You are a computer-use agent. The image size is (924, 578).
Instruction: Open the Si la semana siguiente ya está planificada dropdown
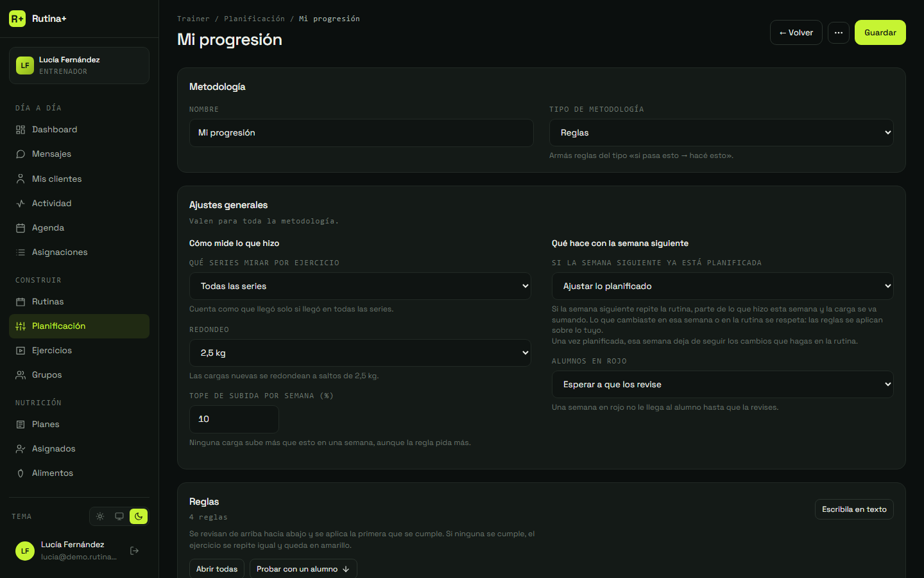[x=723, y=286]
